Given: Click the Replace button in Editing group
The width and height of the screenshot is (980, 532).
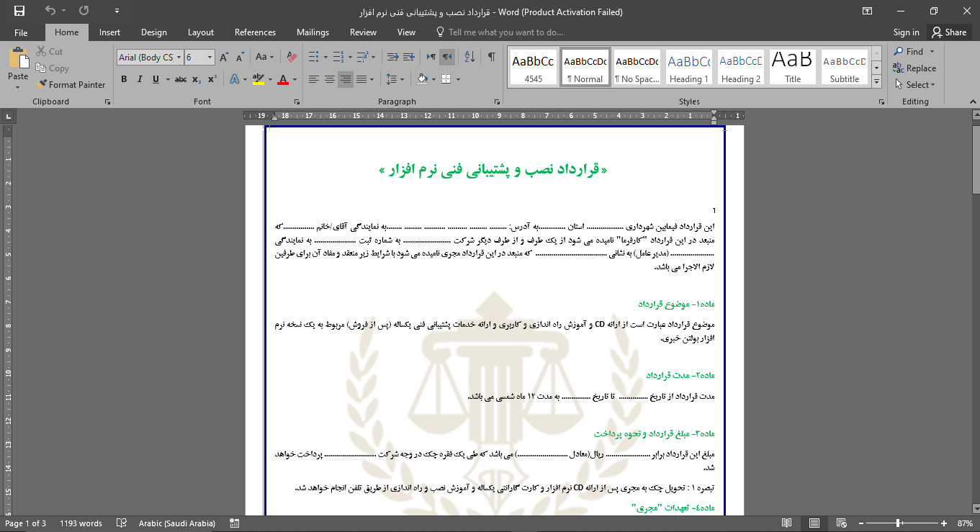Looking at the screenshot, I should click(x=914, y=68).
